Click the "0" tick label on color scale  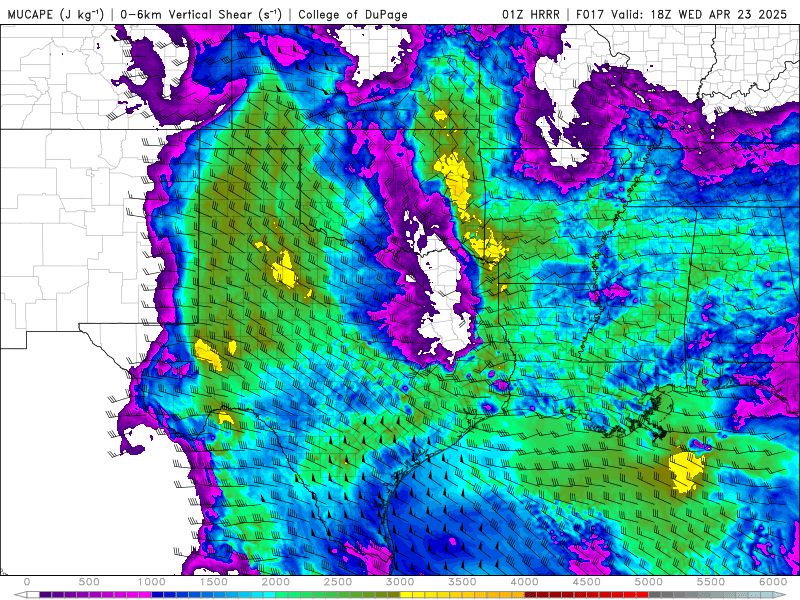pos(27,582)
